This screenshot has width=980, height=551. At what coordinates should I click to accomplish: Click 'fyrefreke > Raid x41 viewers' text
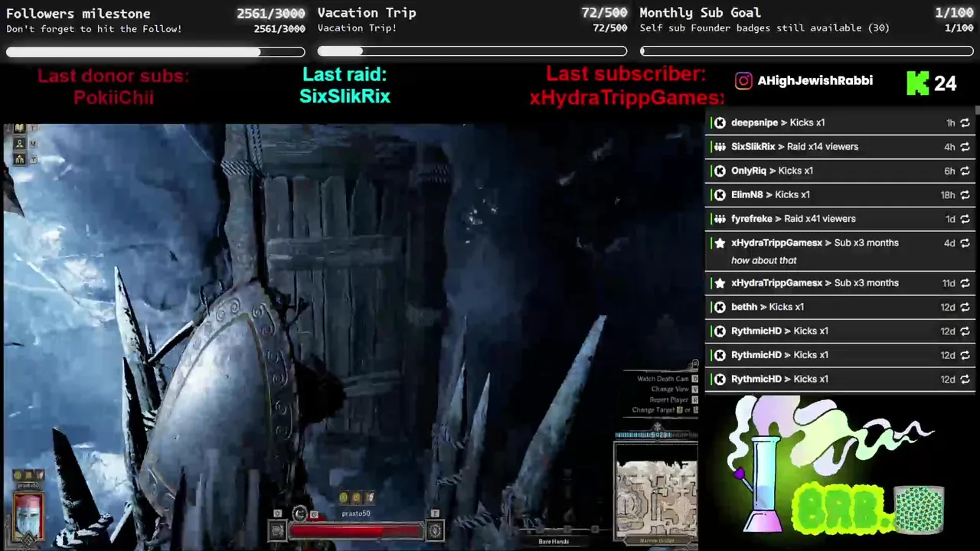click(793, 219)
